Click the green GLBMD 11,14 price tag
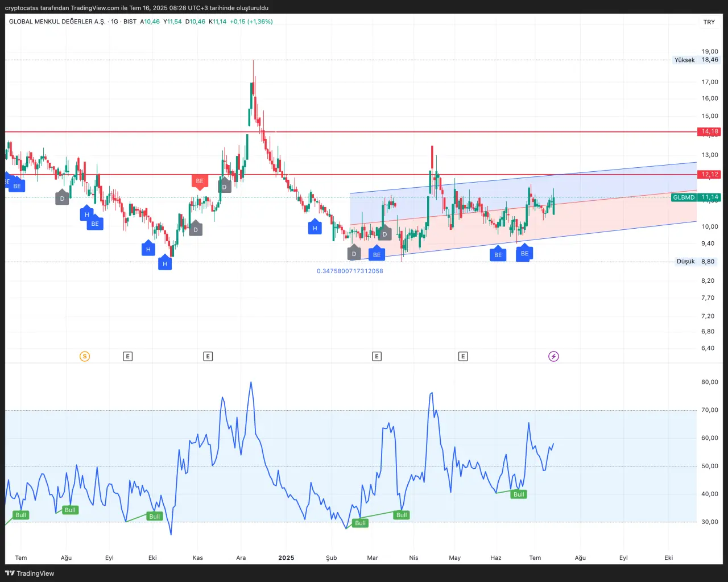 (x=696, y=197)
